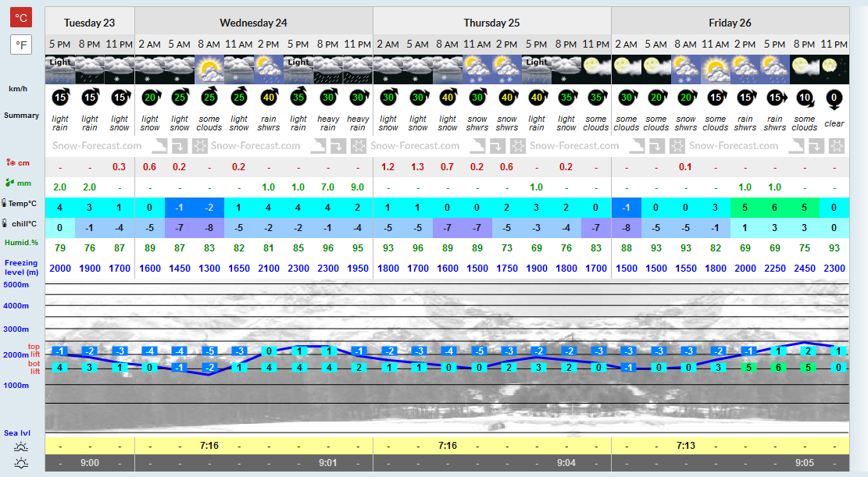
Task: Click the '5000m' altitude axis label
Action: (16, 284)
